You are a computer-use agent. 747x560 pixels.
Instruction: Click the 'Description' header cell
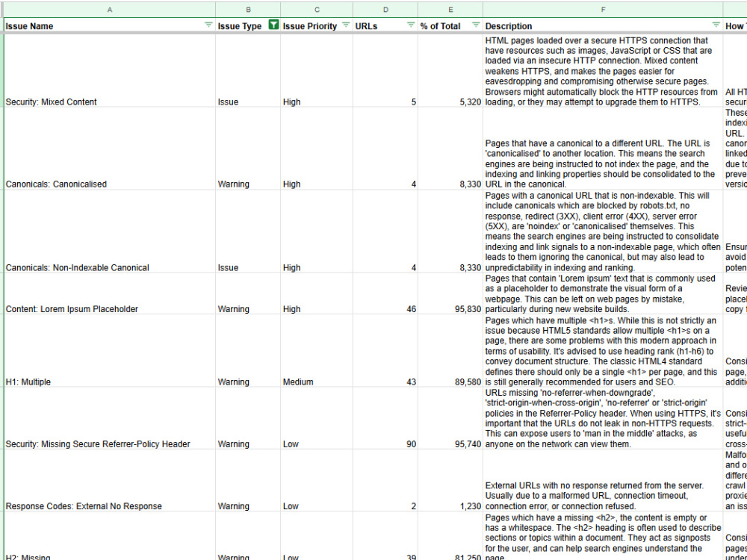[x=603, y=25]
